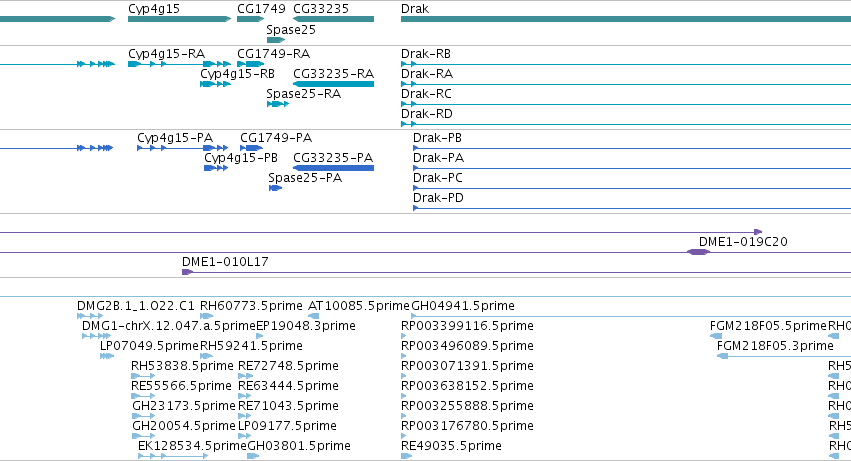Select the GH04941.5prime EST label
Image resolution: width=851 pixels, height=461 pixels.
coord(463,306)
